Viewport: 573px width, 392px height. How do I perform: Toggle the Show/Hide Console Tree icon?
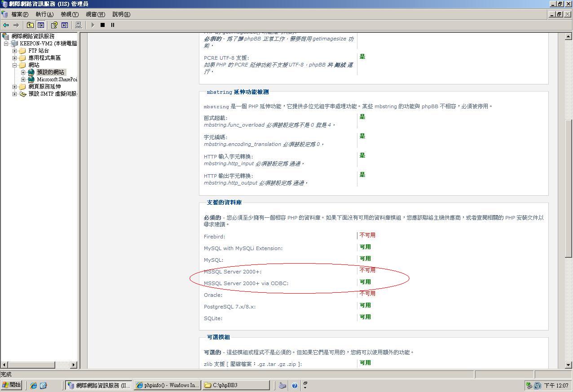tap(41, 25)
